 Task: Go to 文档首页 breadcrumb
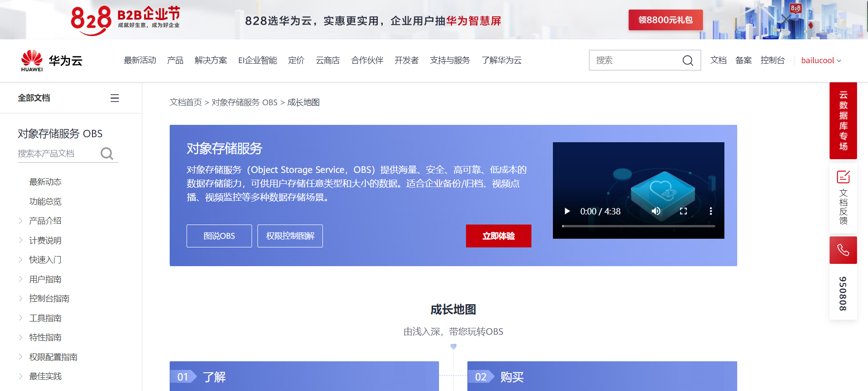coord(186,102)
